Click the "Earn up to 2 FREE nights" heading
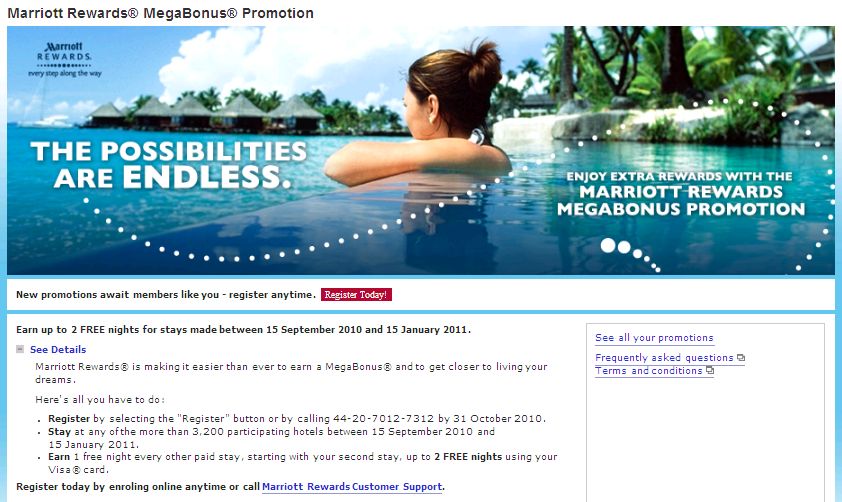Screen dimensions: 842x502 (243, 330)
